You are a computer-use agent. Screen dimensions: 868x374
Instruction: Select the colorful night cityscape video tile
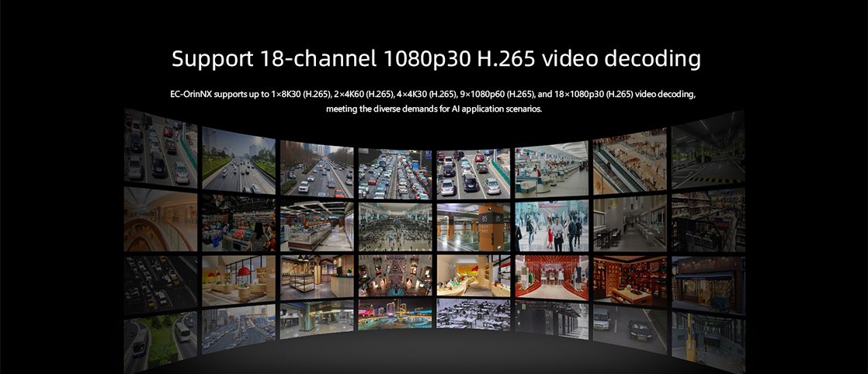pyautogui.click(x=395, y=314)
